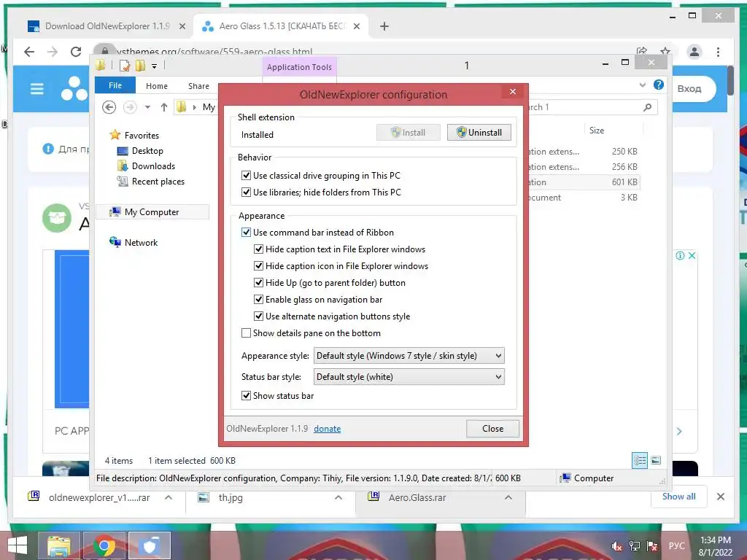Open the Status bar style dropdown

coord(409,377)
